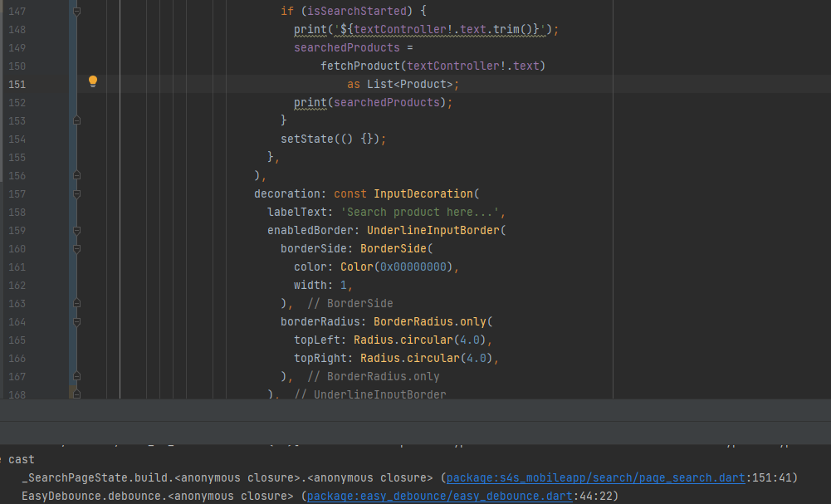Click the labelText parameter name

click(x=301, y=212)
